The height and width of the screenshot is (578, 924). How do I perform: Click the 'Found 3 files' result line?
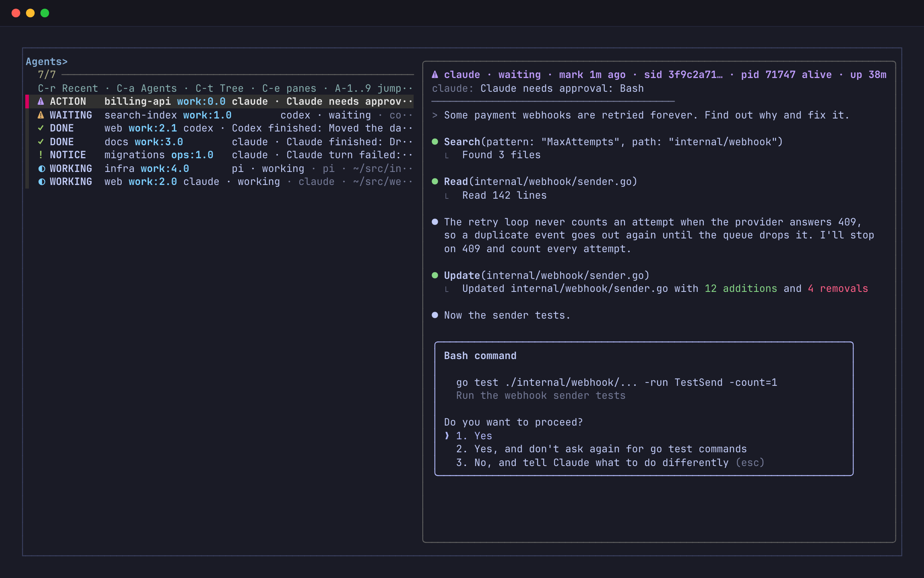point(501,155)
